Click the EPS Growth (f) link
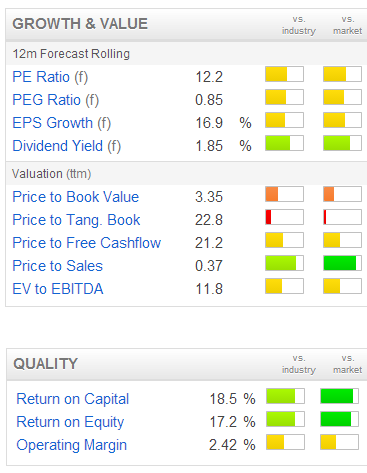Image resolution: width=367 pixels, height=473 pixels. 62,123
